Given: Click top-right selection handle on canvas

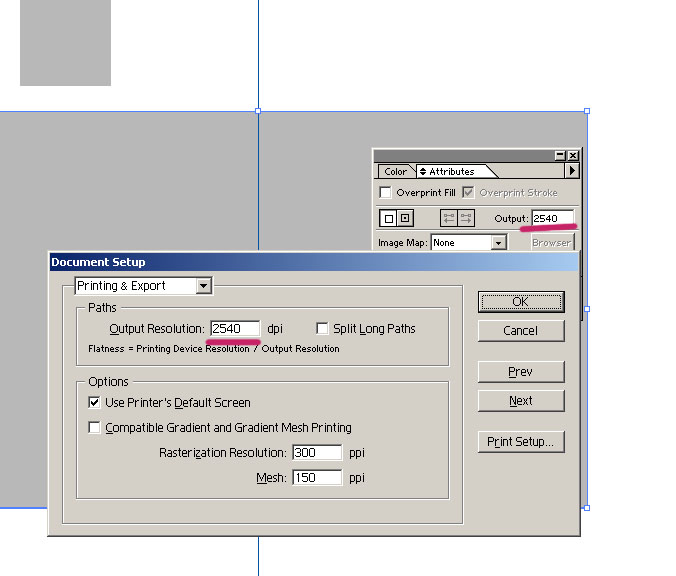Looking at the screenshot, I should click(587, 111).
